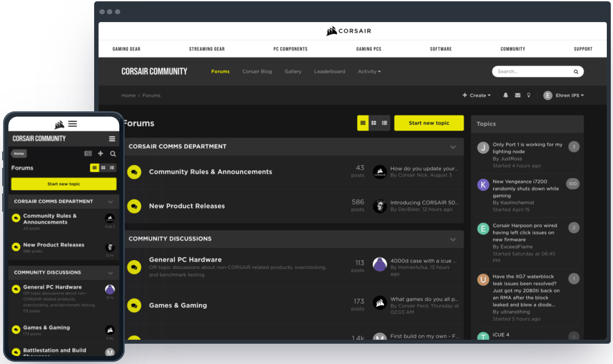Open Streaming Gear menu
613x364 pixels.
[x=207, y=49]
